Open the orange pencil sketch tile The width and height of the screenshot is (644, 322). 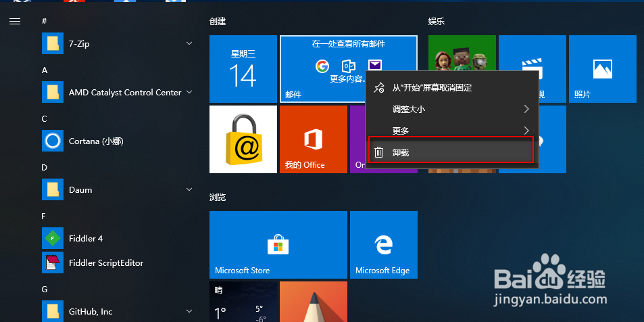pos(314,302)
